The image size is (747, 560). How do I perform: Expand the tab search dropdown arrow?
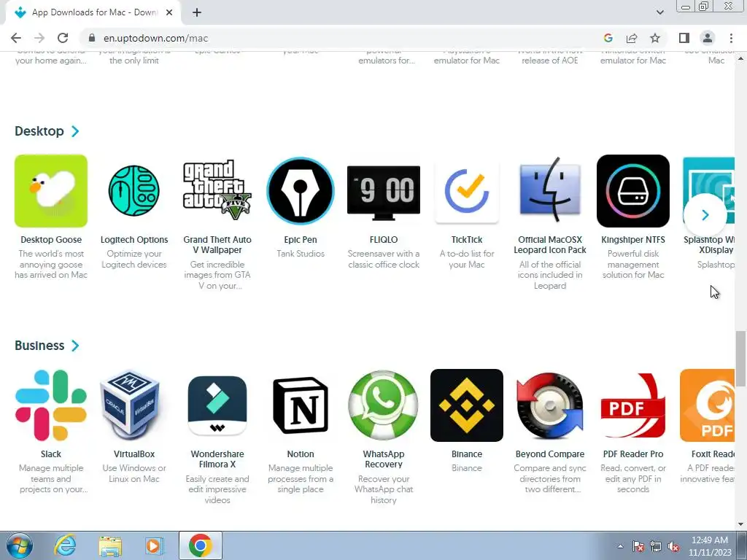[x=659, y=12]
